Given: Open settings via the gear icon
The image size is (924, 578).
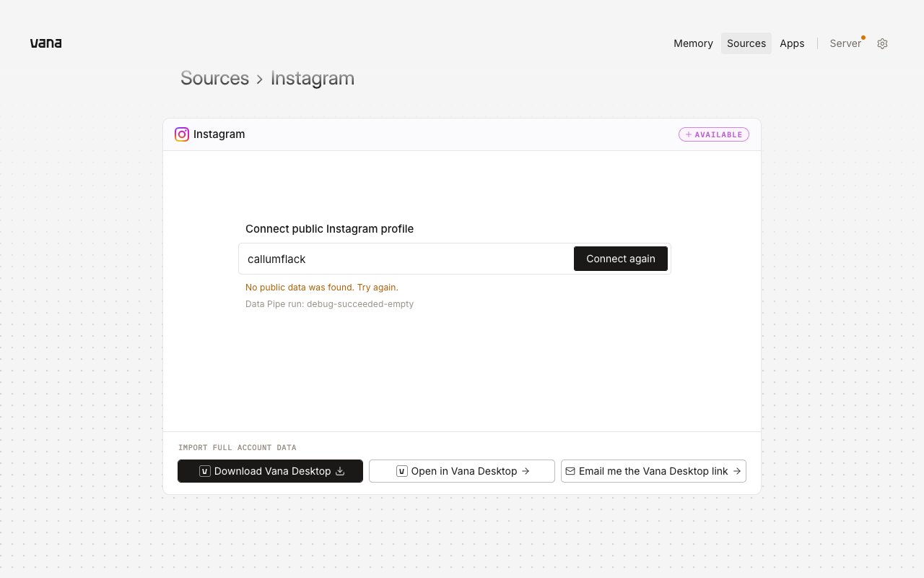Looking at the screenshot, I should pyautogui.click(x=882, y=43).
